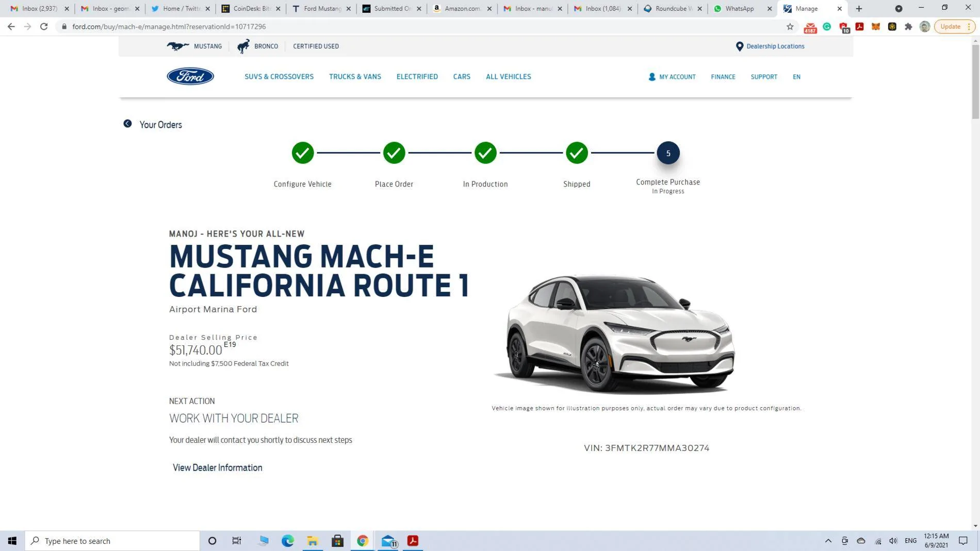Open the volume control in tray
This screenshot has height=551, width=980.
tap(893, 541)
